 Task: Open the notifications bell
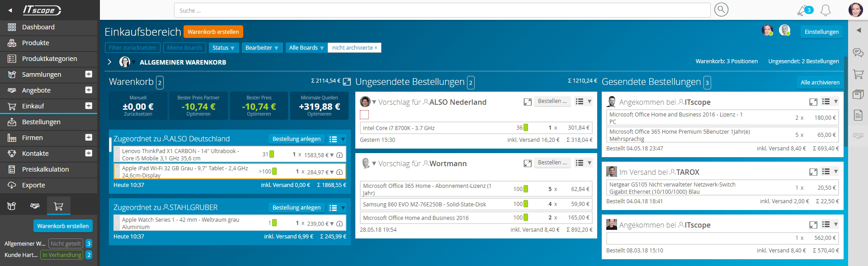[x=826, y=10]
